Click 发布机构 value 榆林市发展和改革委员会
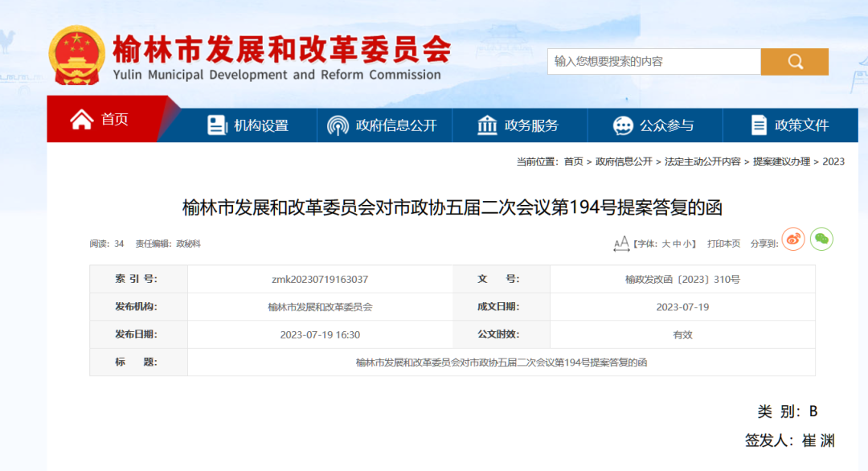Screen dimensions: 868x471 coord(320,307)
